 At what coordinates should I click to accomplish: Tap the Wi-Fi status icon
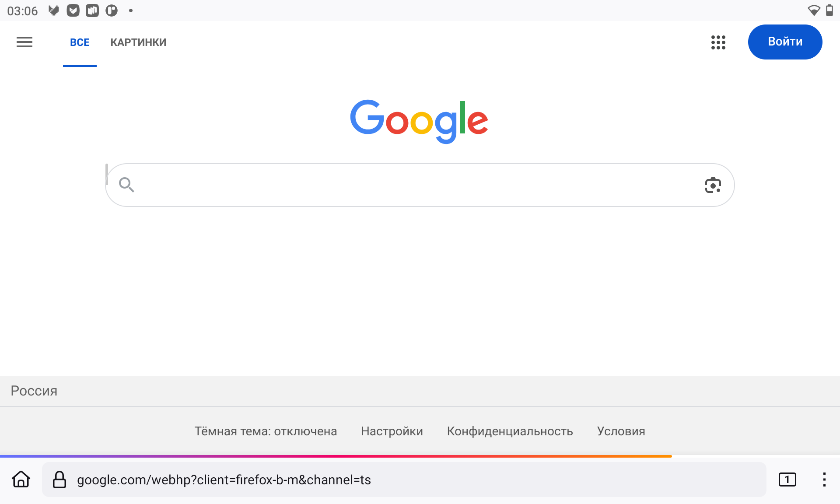(813, 10)
